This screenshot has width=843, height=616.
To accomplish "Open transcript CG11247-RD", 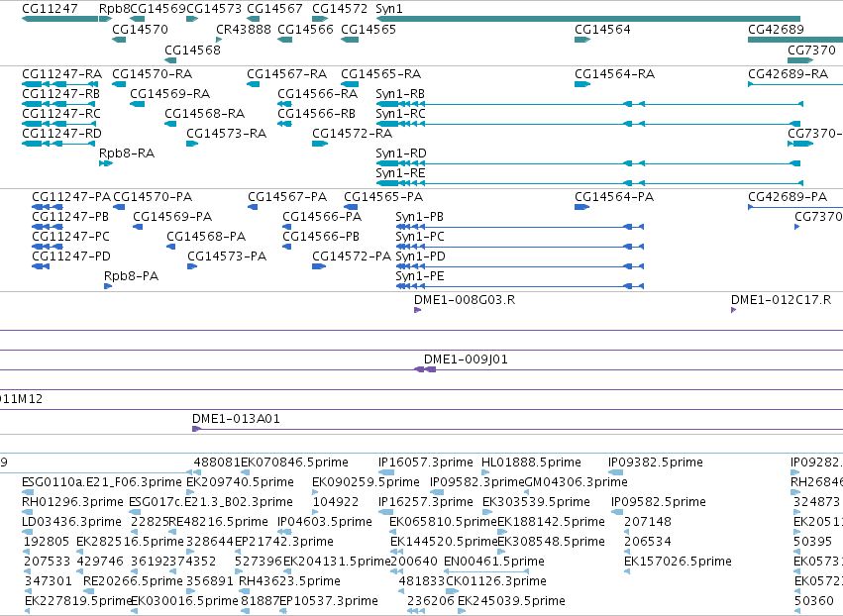I will click(x=61, y=134).
